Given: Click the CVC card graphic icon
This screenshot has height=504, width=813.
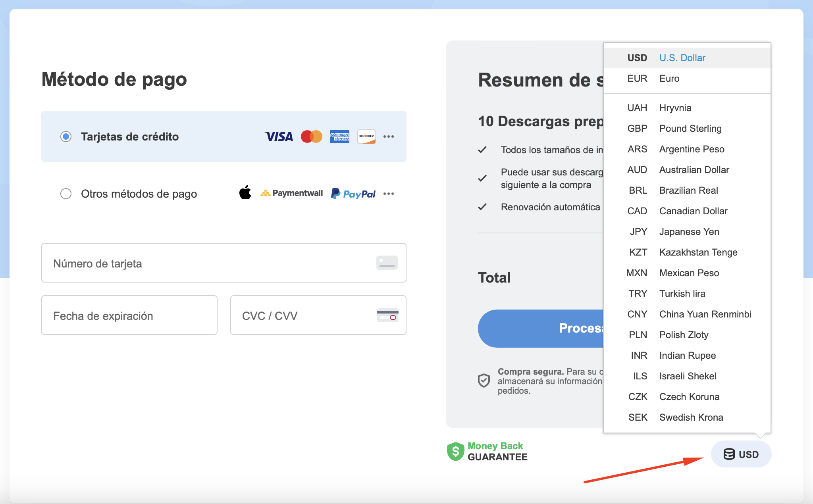Looking at the screenshot, I should pyautogui.click(x=388, y=315).
